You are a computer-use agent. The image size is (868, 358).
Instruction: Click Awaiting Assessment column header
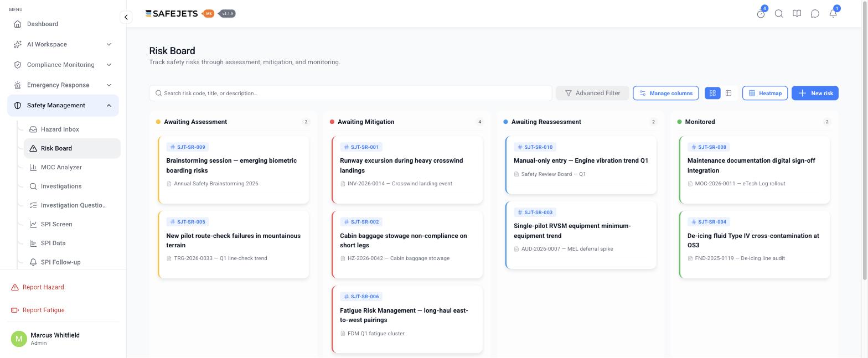tap(195, 122)
